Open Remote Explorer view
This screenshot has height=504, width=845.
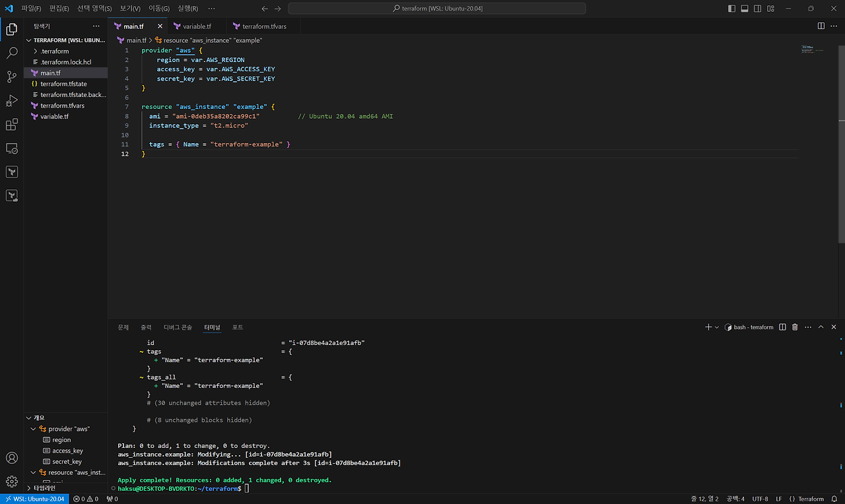tap(11, 148)
